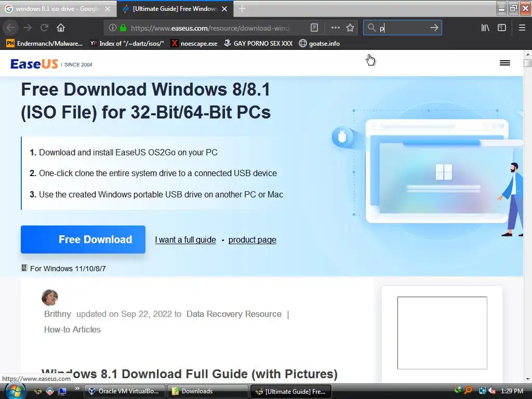Image resolution: width=532 pixels, height=399 pixels.
Task: Click the 1:29 PM system clock
Action: click(512, 391)
